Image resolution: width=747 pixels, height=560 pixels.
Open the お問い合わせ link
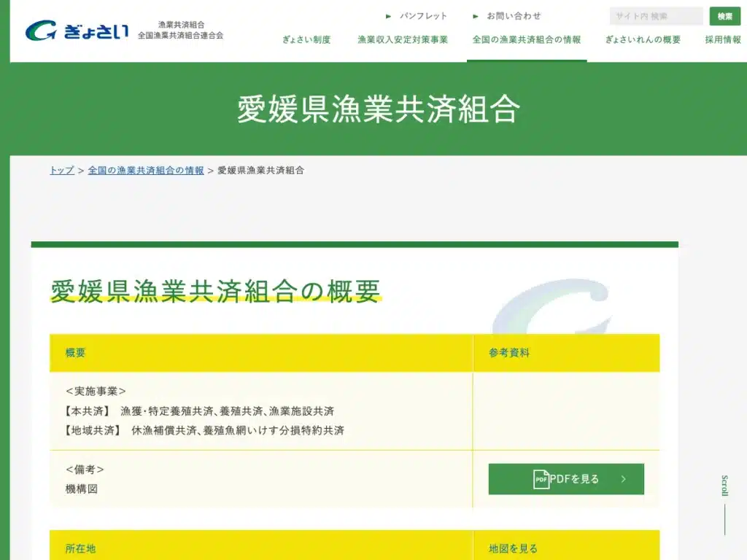pos(514,16)
